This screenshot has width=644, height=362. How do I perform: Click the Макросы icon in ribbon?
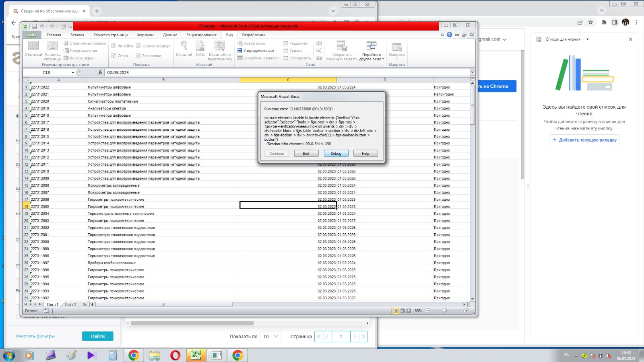[397, 47]
